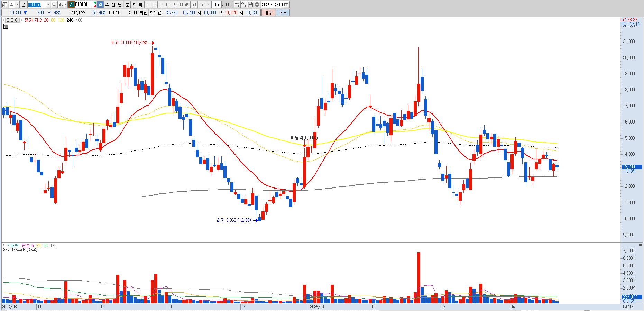Screen dimensions: 644x311
Task: Click the stock code input field 003160
Action: click(36, 4)
